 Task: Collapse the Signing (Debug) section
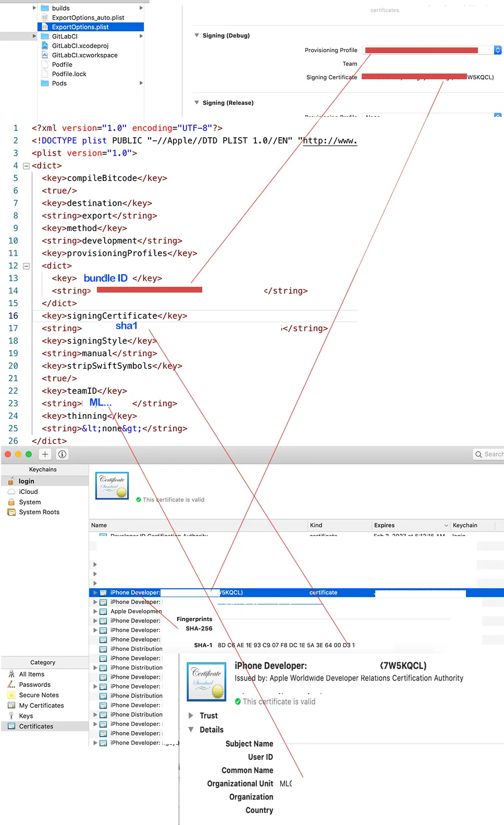pyautogui.click(x=197, y=35)
